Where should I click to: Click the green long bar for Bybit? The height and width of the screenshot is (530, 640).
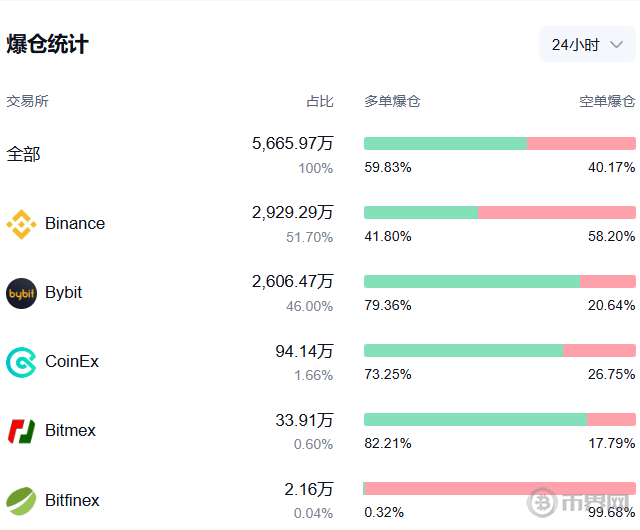point(471,281)
